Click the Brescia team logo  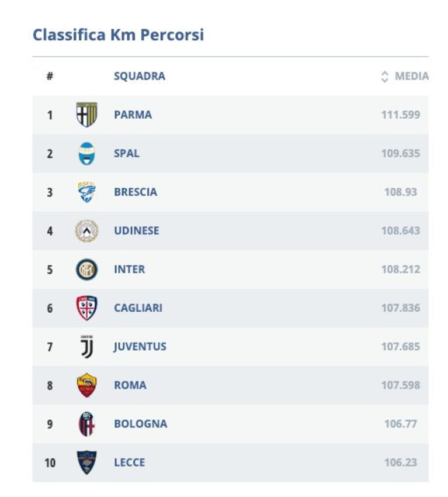click(86, 192)
